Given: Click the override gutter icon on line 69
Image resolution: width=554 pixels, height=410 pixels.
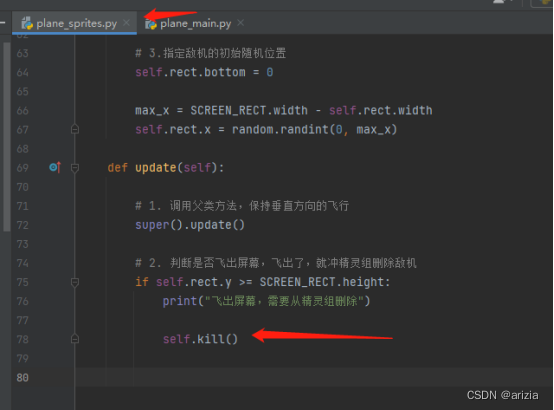Looking at the screenshot, I should coord(55,167).
